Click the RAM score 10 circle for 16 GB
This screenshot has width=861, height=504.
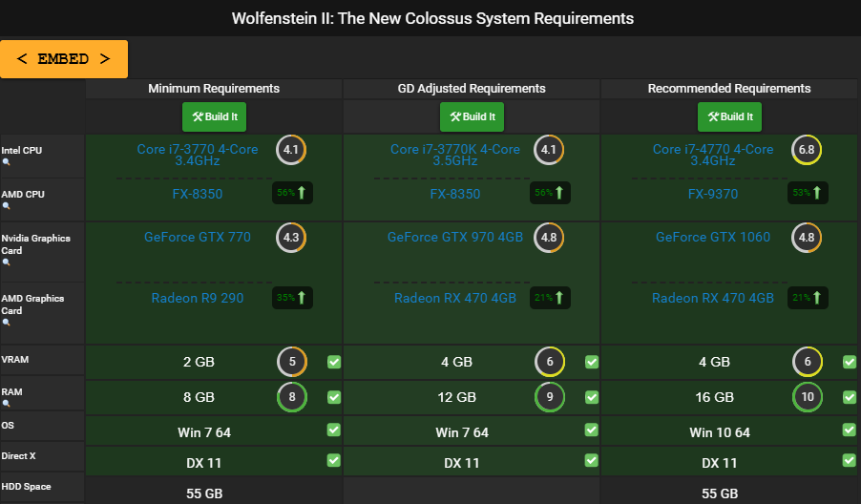808,396
